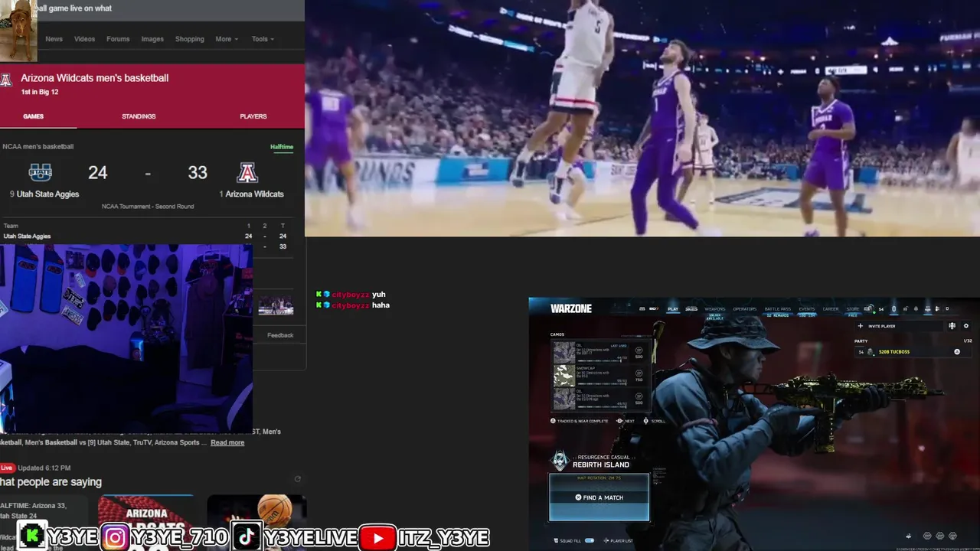The height and width of the screenshot is (551, 980).
Task: Click the YouTube overlay icon
Action: (x=377, y=537)
